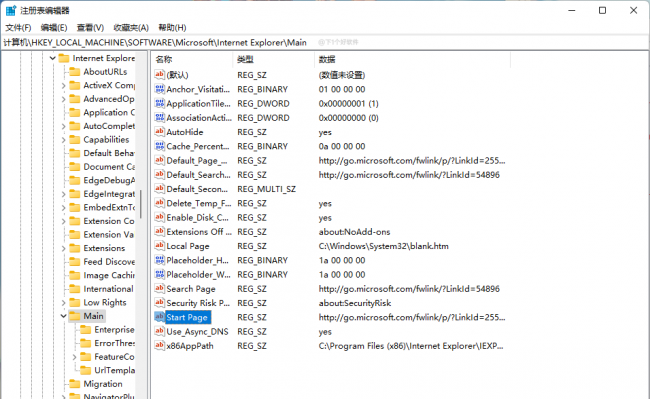650x399 pixels.
Task: Select the EdgeDebugActivation key
Action: point(109,181)
